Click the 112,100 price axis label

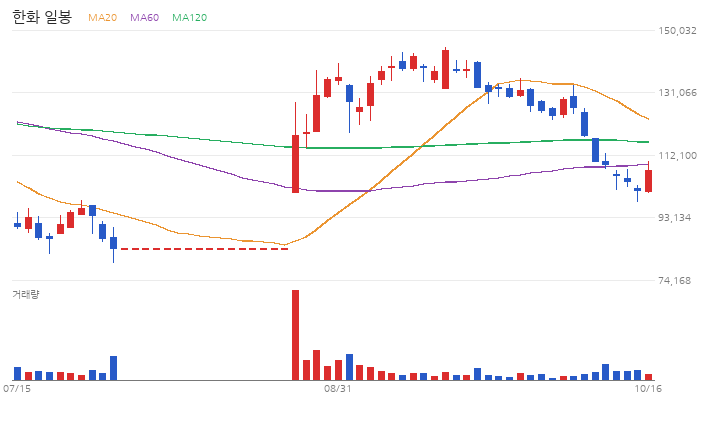[x=677, y=156]
